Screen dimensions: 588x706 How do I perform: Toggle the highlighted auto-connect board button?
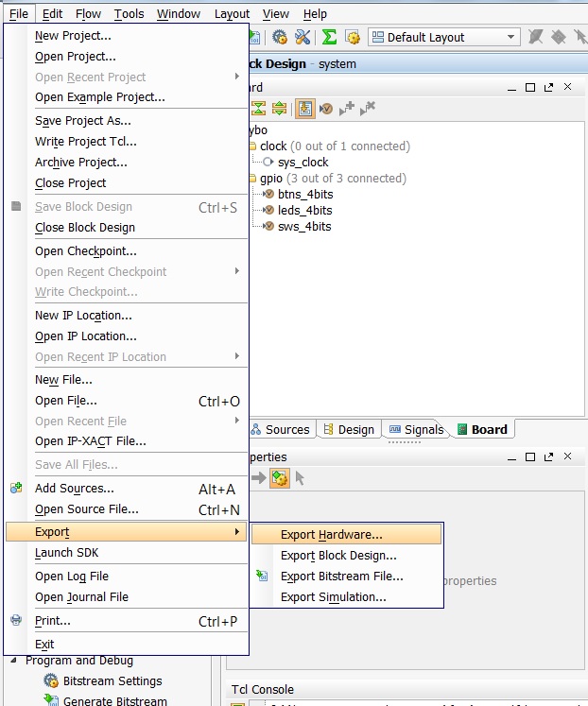tap(304, 109)
